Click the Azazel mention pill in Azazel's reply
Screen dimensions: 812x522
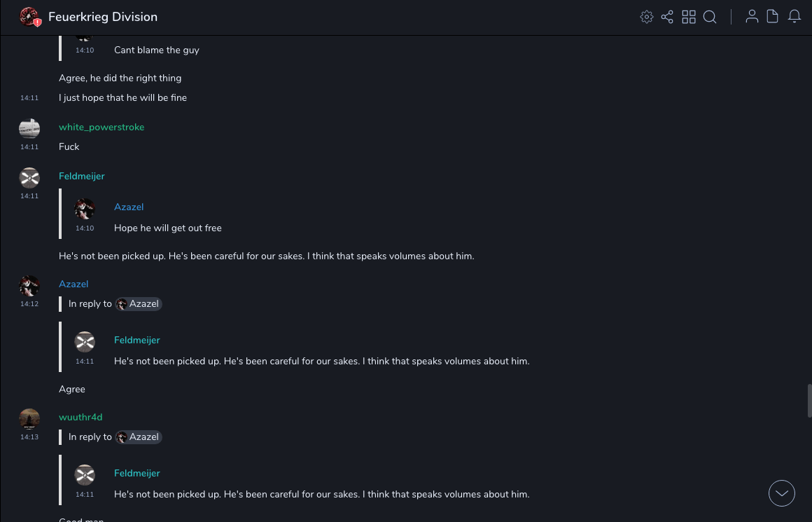coord(139,303)
